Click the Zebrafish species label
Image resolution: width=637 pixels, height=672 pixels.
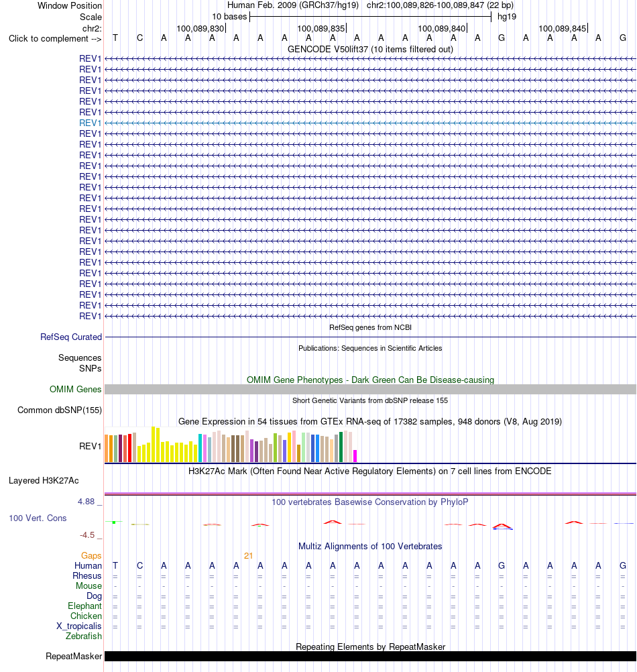click(x=84, y=636)
